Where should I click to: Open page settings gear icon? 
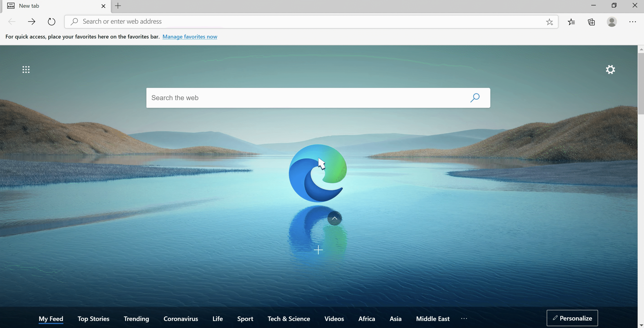coord(610,69)
